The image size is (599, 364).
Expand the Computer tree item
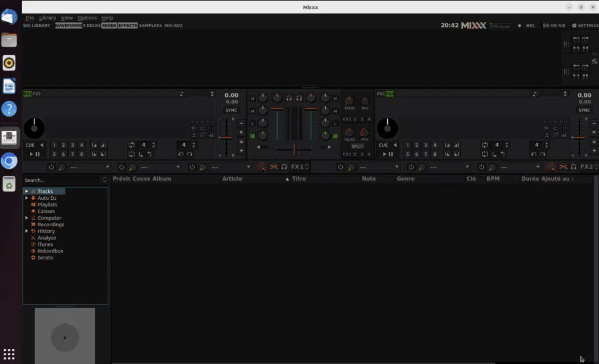26,218
